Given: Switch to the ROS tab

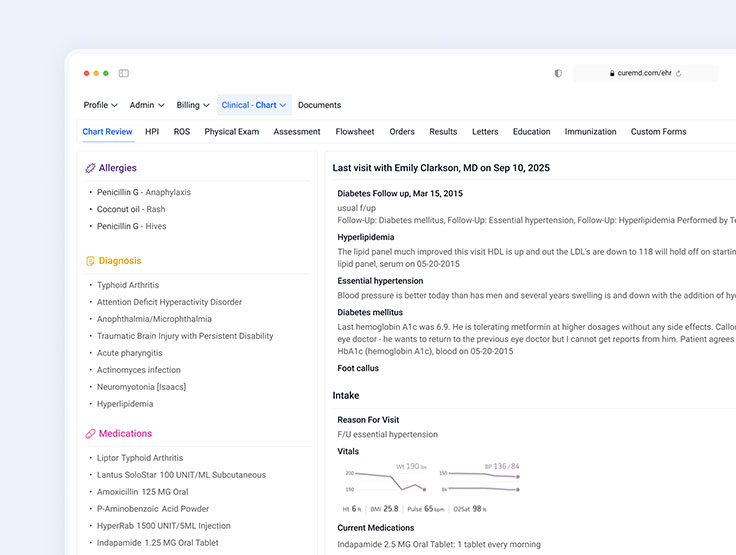Looking at the screenshot, I should (x=182, y=132).
